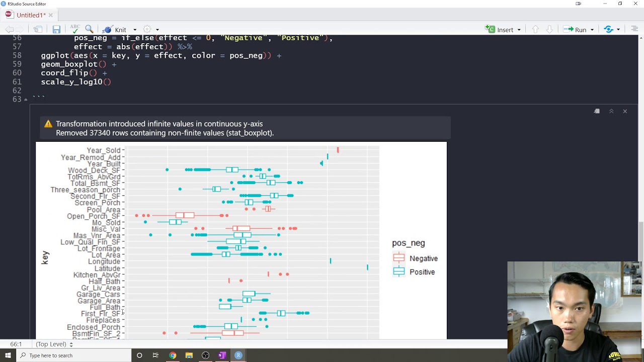Open Find/Replace magnifier icon
644x362 pixels.
point(89,29)
